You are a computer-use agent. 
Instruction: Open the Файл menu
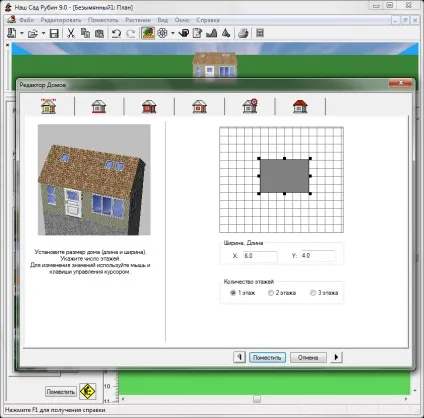[26, 20]
